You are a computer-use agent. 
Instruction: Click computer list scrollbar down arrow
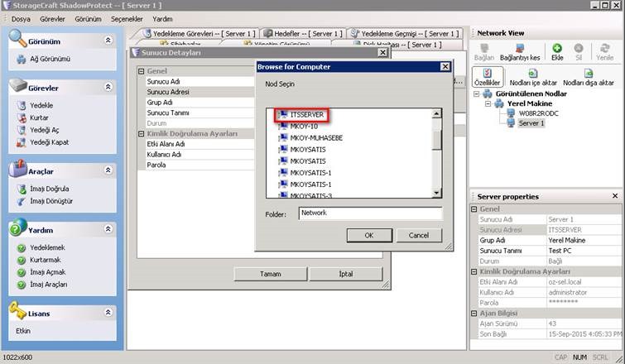click(436, 193)
